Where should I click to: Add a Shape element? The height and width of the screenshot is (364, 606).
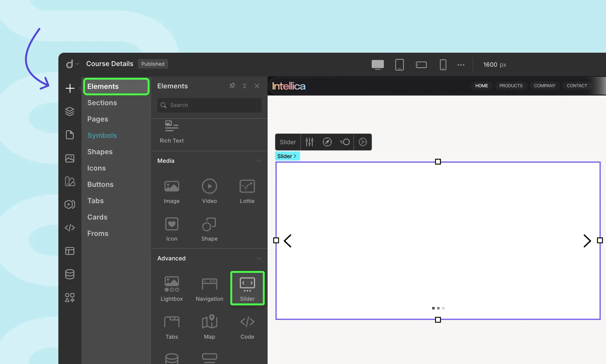tap(210, 229)
